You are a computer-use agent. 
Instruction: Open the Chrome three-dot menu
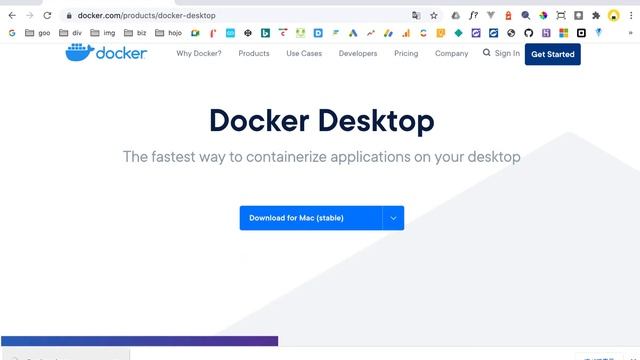click(631, 16)
